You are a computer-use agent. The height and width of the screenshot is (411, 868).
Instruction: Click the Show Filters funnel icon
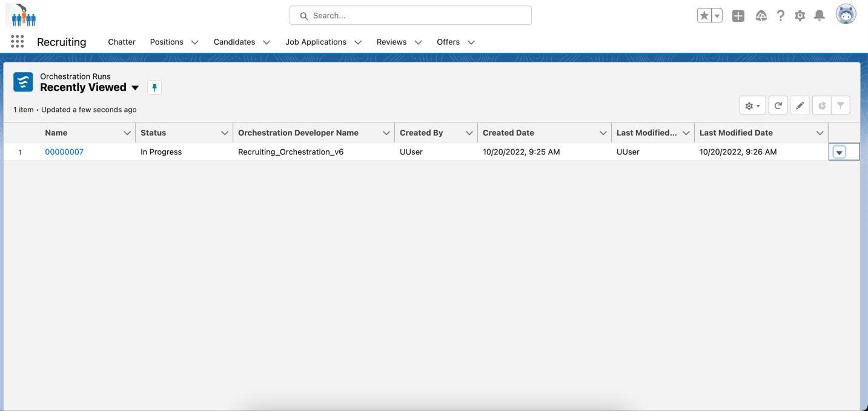(841, 105)
